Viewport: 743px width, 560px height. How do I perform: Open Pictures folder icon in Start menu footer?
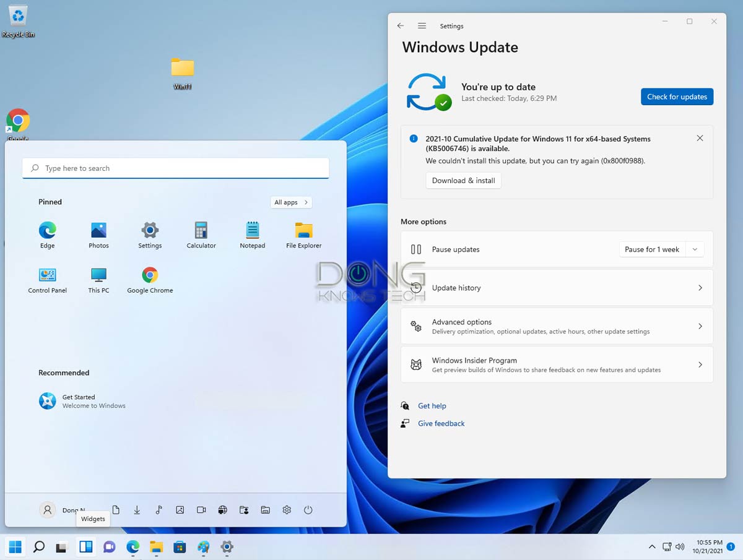pyautogui.click(x=180, y=510)
